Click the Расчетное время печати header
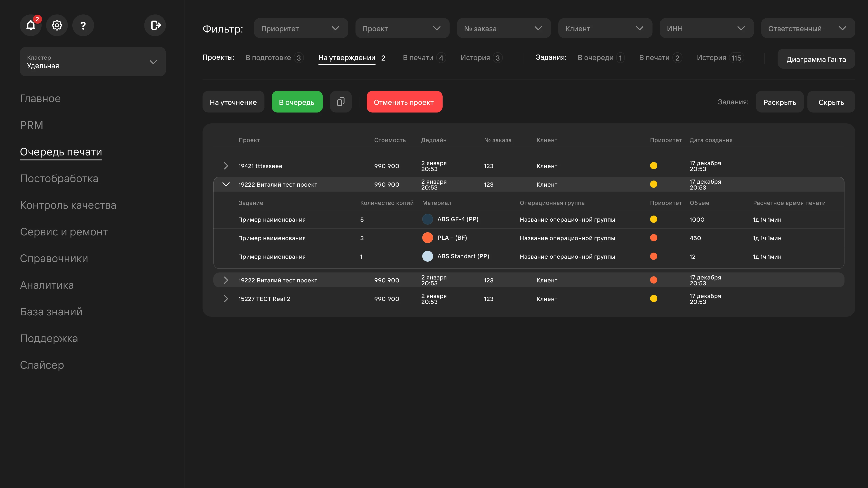Screen dimensions: 868x488 [789, 203]
